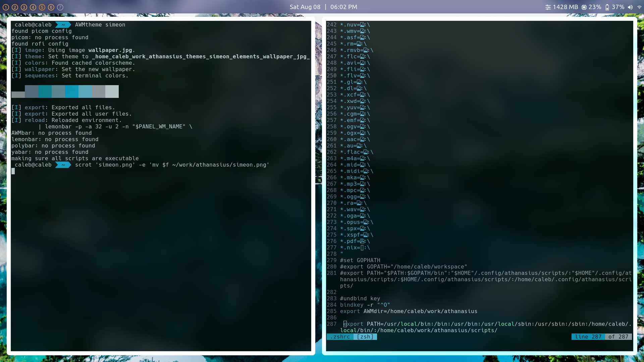Click the [zsh] filetype indicator
The width and height of the screenshot is (644, 362).
point(365,337)
